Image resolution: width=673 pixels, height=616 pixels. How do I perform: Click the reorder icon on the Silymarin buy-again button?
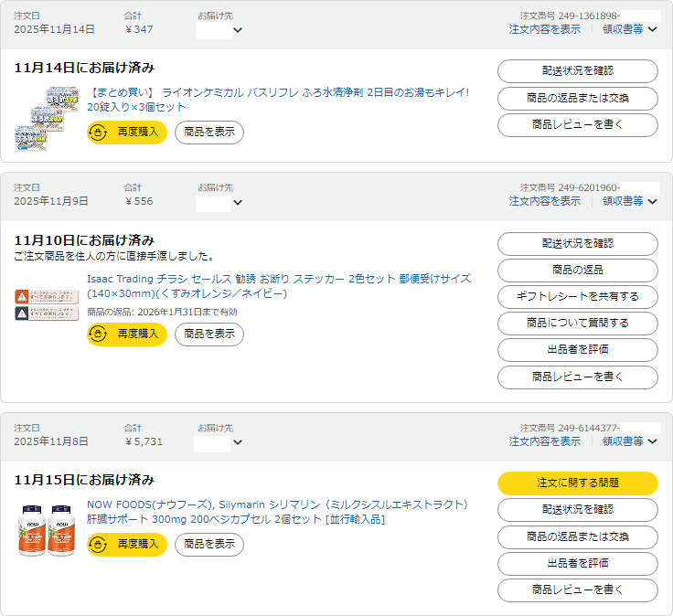coord(100,545)
